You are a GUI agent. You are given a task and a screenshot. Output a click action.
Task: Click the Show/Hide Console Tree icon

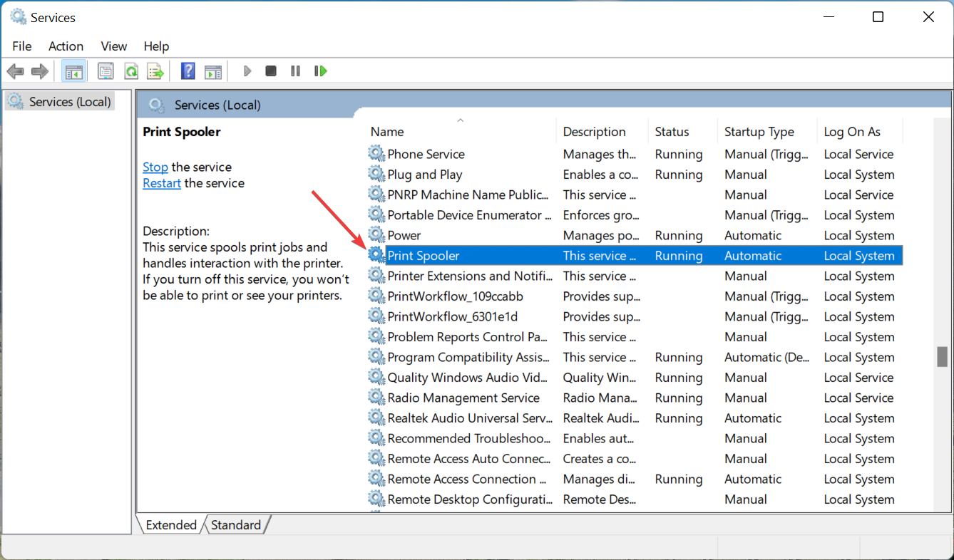[73, 71]
